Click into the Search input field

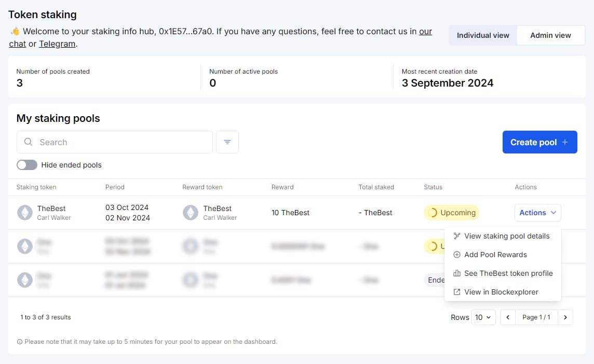(x=114, y=142)
